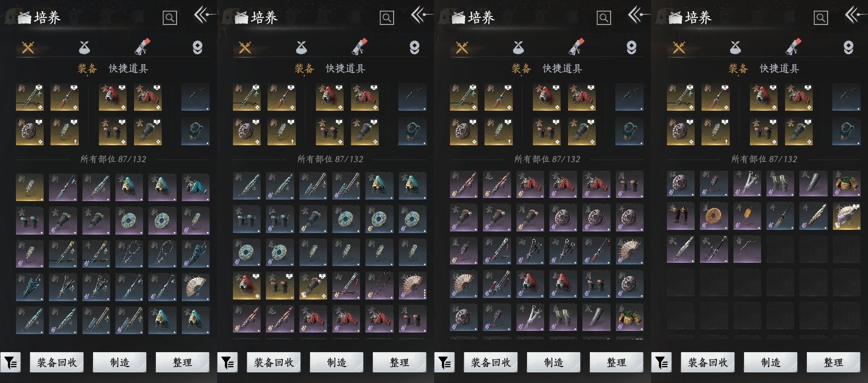The width and height of the screenshot is (868, 383).
Task: Select the stacked coins category in fourth panel
Action: click(848, 48)
